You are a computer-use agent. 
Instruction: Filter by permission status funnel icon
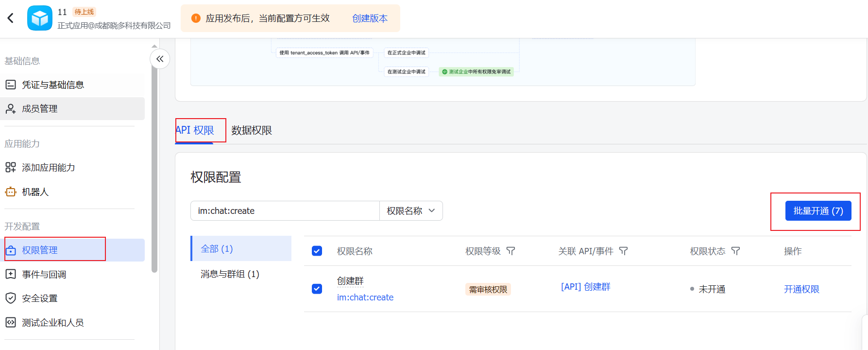[x=735, y=251]
